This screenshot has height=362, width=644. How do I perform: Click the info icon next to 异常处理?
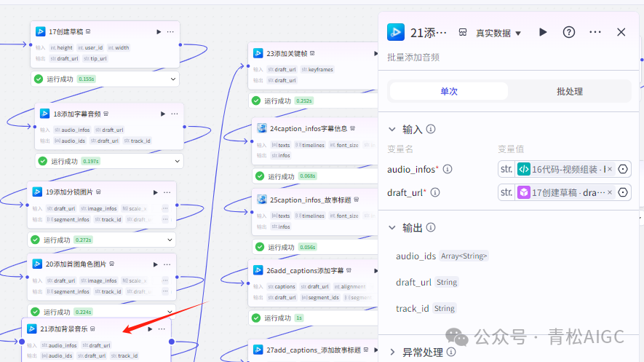point(451,352)
